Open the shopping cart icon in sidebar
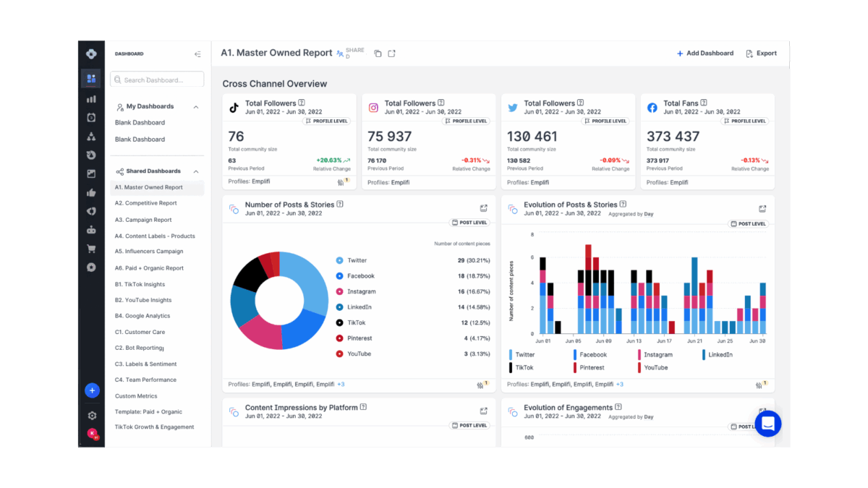868x488 pixels. pyautogui.click(x=92, y=249)
